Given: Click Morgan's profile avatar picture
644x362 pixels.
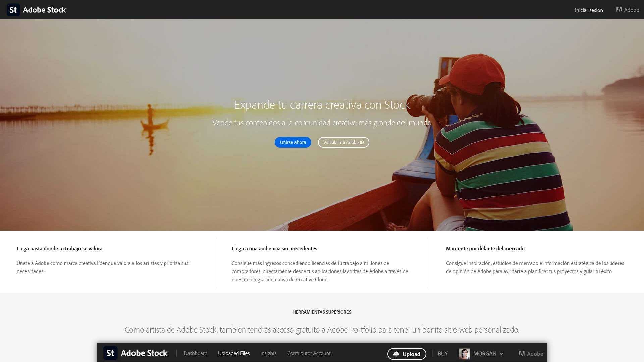Looking at the screenshot, I should tap(464, 353).
